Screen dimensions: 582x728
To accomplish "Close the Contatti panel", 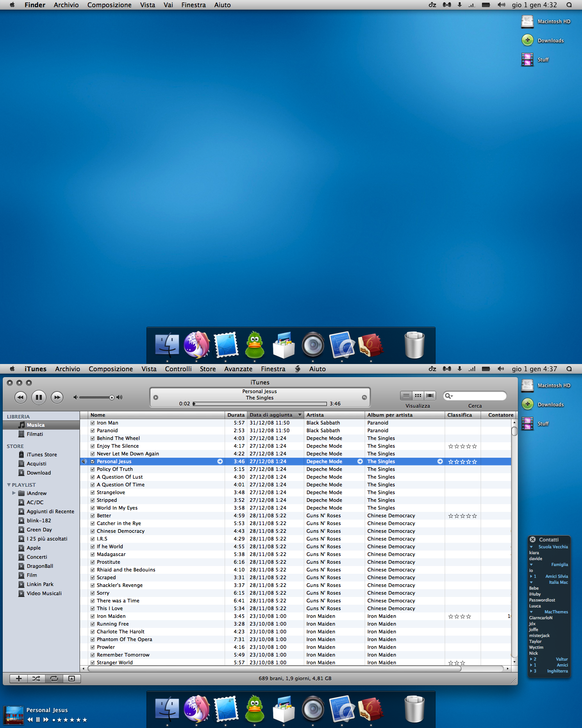I will coord(532,540).
